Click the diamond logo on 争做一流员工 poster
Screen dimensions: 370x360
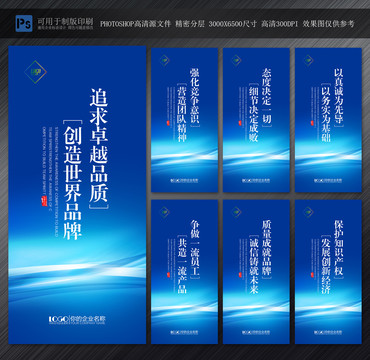coord(164,212)
